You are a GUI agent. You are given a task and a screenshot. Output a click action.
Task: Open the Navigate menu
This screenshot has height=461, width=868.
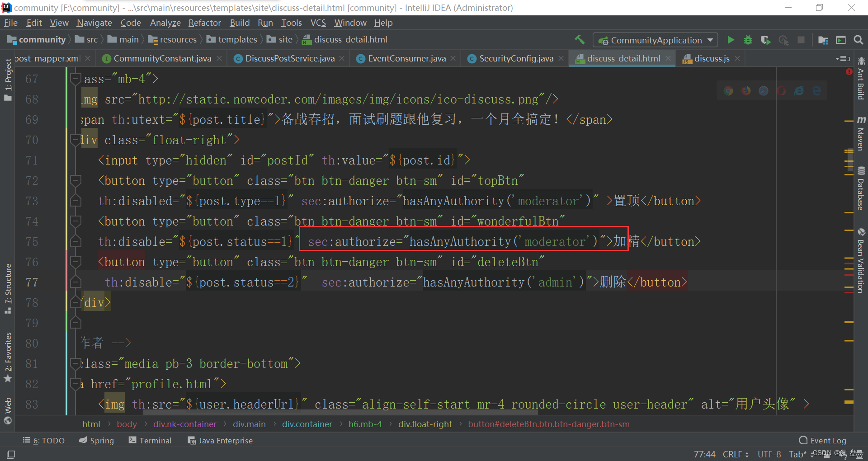(94, 23)
